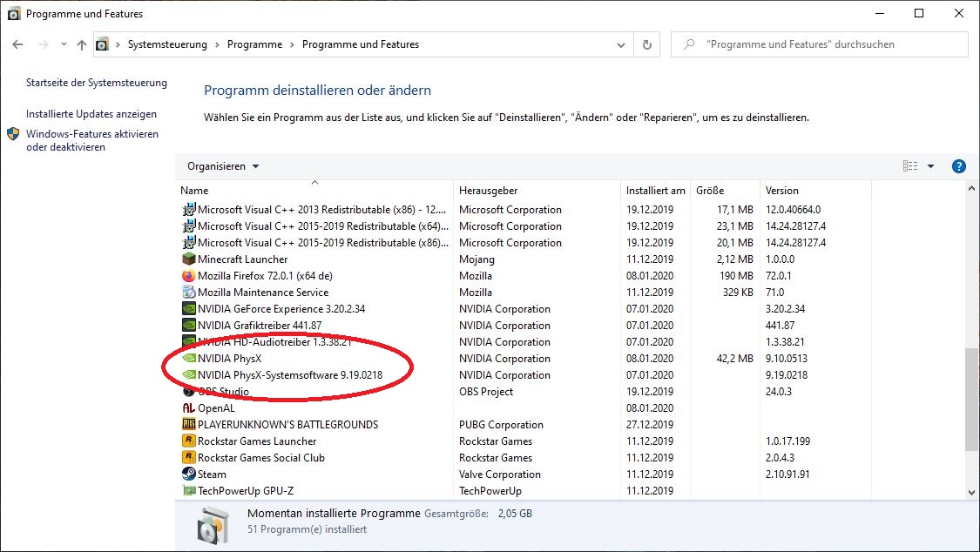
Task: Open help with the question mark icon
Action: (959, 166)
